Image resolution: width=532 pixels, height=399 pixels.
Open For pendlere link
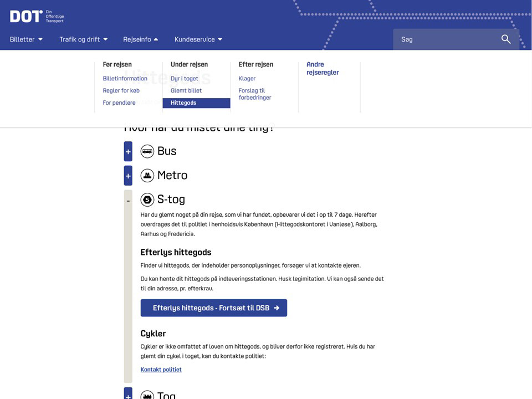coord(119,103)
